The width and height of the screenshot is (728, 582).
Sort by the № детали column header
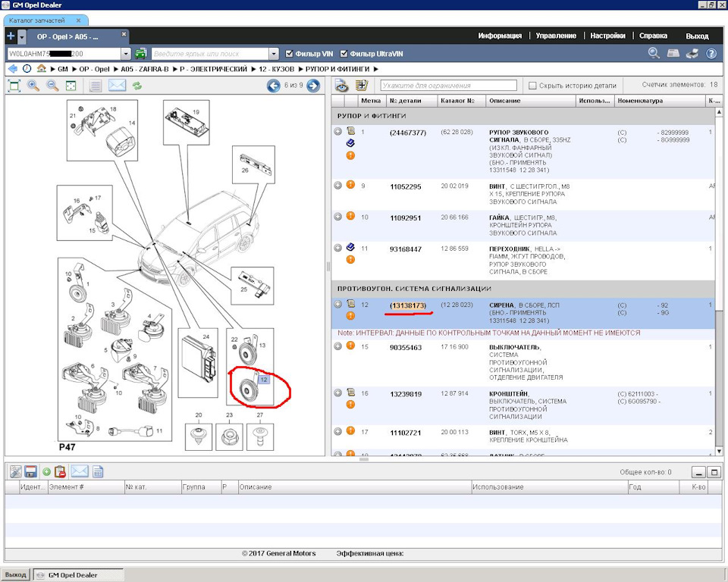(x=412, y=101)
